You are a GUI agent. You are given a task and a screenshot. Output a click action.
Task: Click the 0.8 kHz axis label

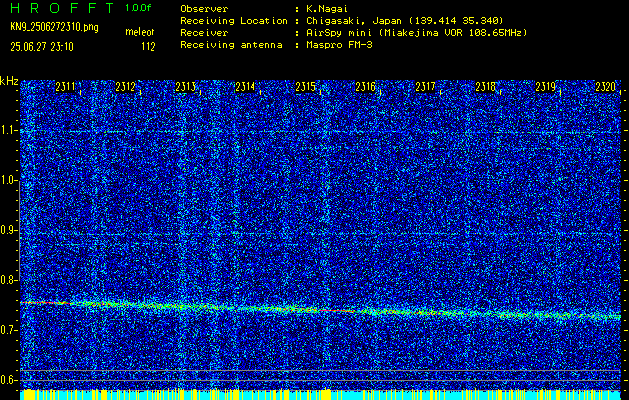coord(7,280)
